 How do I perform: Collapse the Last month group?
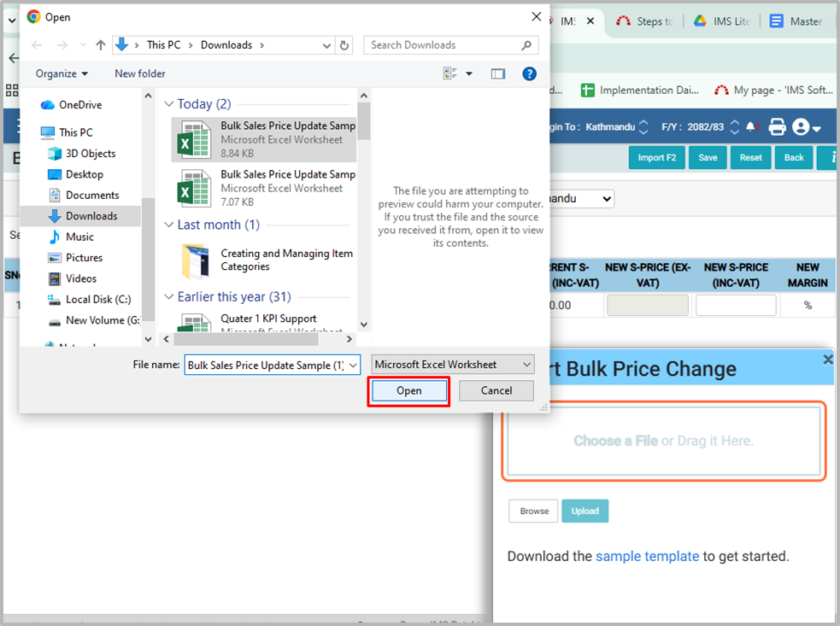[x=169, y=225]
